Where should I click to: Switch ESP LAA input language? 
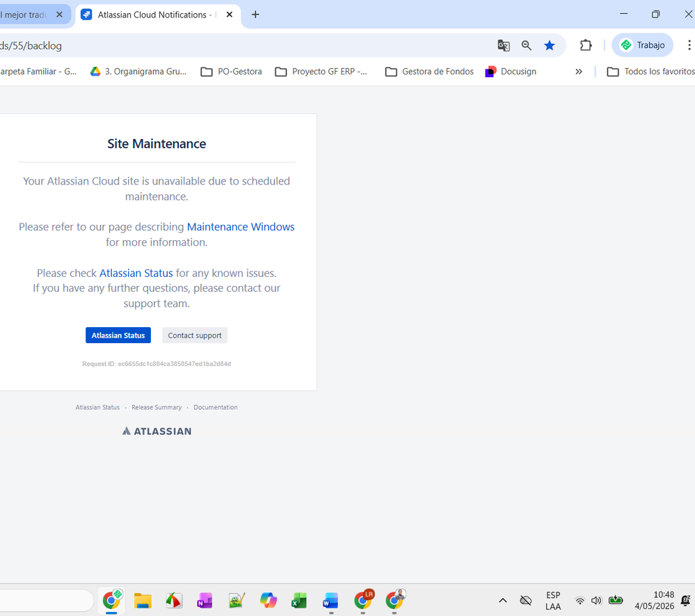pos(552,601)
